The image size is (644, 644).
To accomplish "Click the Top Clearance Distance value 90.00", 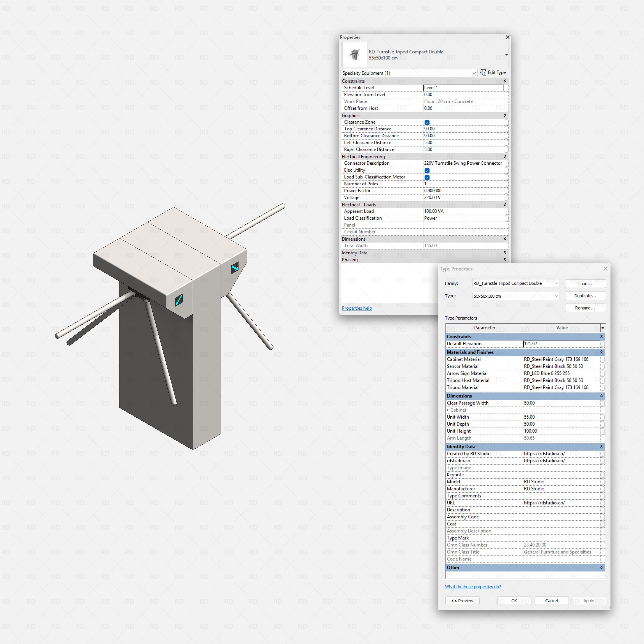I will point(463,129).
